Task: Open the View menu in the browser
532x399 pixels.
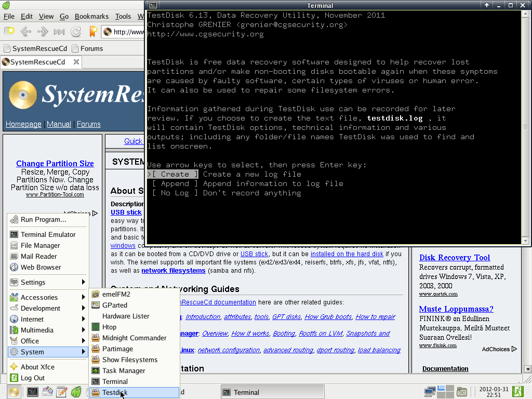Action: [x=46, y=16]
